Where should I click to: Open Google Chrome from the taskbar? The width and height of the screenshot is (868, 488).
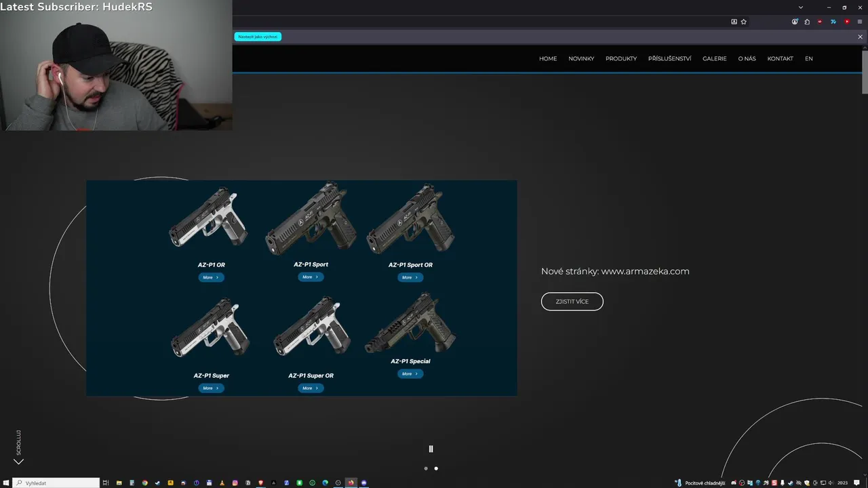(x=144, y=483)
